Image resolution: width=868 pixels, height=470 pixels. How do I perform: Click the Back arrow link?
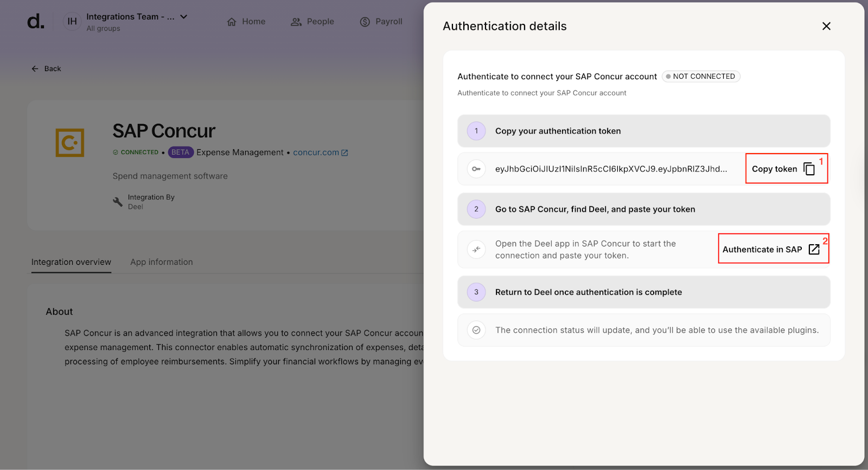[46, 69]
